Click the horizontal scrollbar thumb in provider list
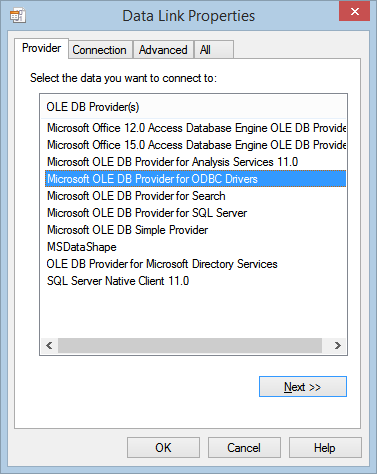Image resolution: width=377 pixels, height=474 pixels. (190, 345)
